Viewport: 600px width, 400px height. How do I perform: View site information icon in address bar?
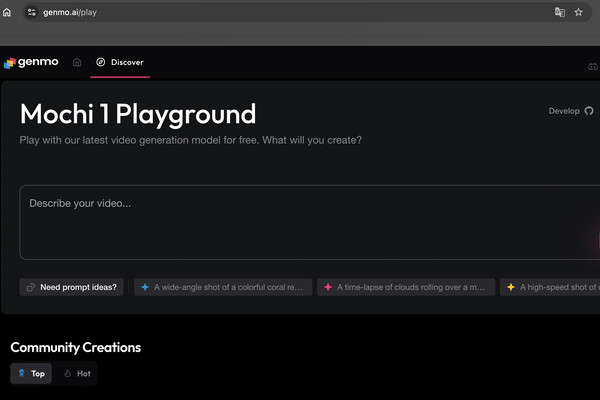[31, 13]
